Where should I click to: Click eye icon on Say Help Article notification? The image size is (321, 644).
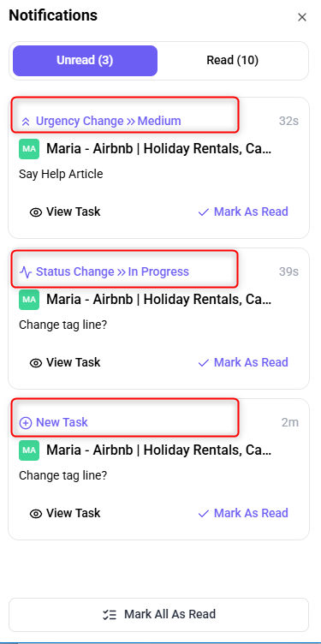(x=36, y=212)
